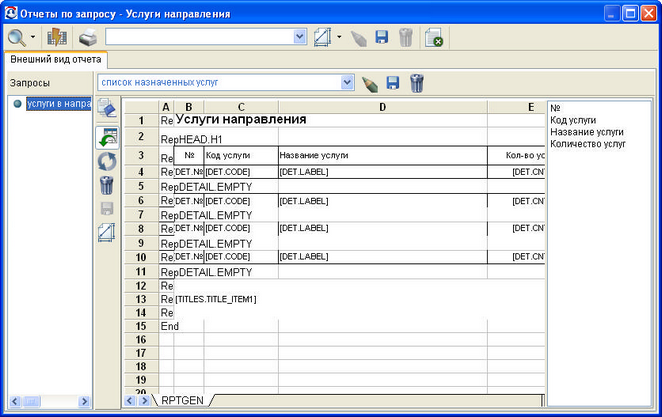Click the chart report icon in the toolbar
Screen dimensions: 662x417
[57, 37]
